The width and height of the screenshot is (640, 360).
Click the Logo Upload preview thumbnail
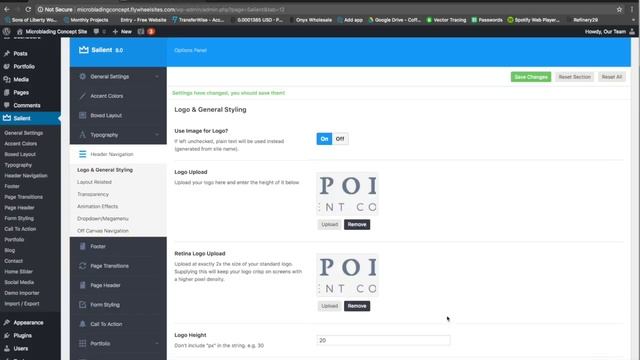pos(347,194)
